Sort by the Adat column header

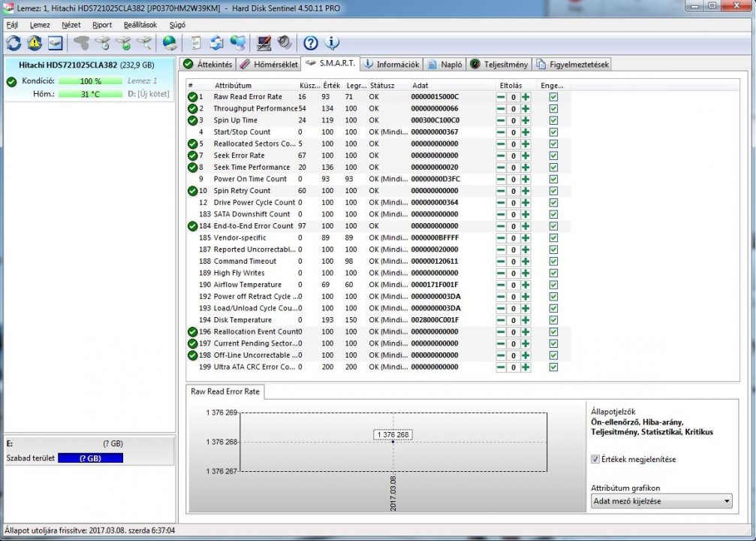(420, 86)
